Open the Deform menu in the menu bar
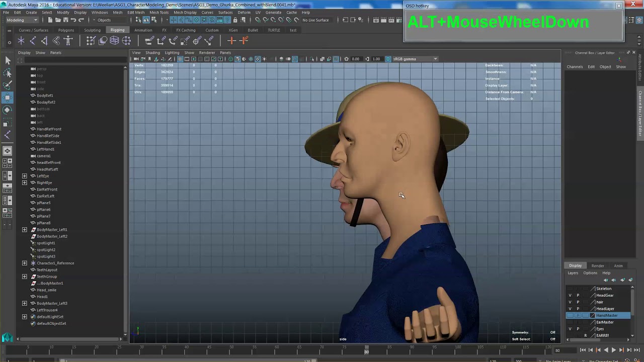This screenshot has width=644, height=362. point(244,13)
